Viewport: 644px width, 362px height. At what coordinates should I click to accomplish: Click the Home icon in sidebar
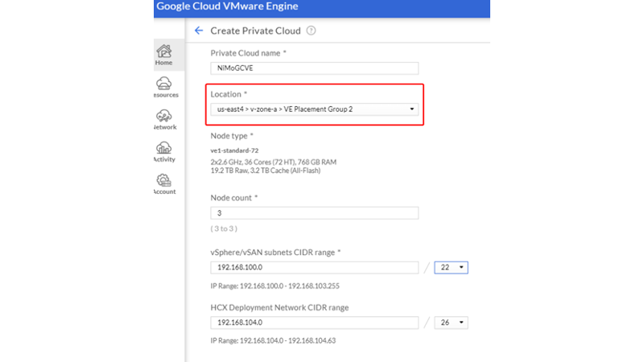(164, 51)
